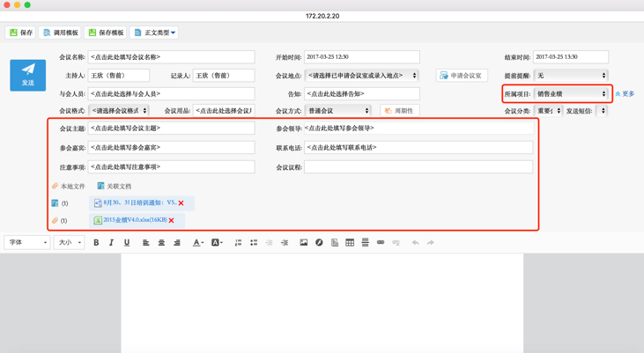Click the 申请会议室 button
The image size is (644, 353).
click(x=462, y=76)
